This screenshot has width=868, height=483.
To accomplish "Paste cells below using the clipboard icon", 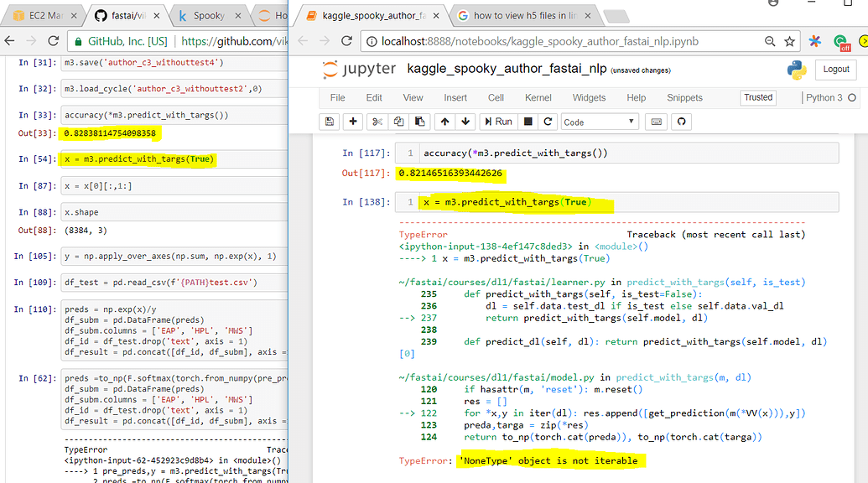I will pyautogui.click(x=420, y=122).
